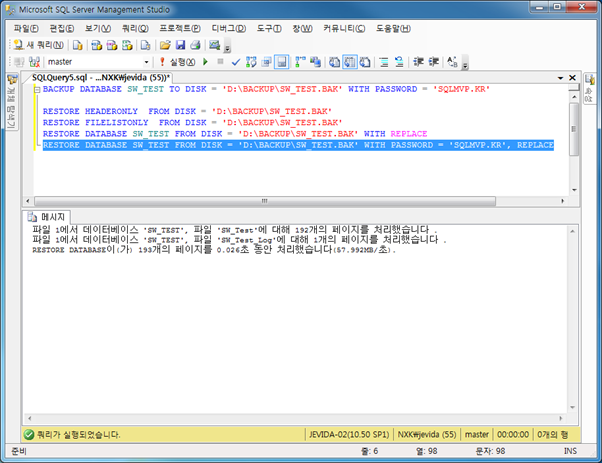
Task: Start debugging with green play arrow
Action: tap(205, 62)
